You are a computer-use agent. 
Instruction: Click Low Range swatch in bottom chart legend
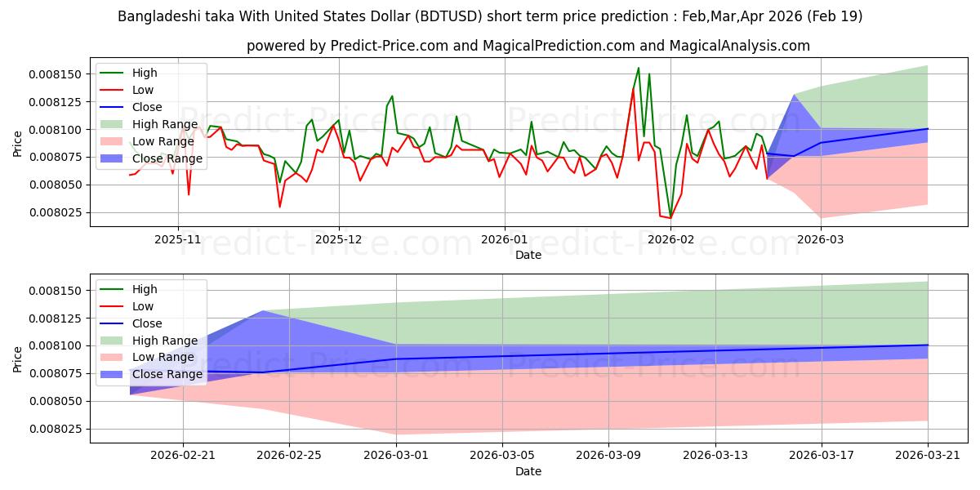click(113, 358)
